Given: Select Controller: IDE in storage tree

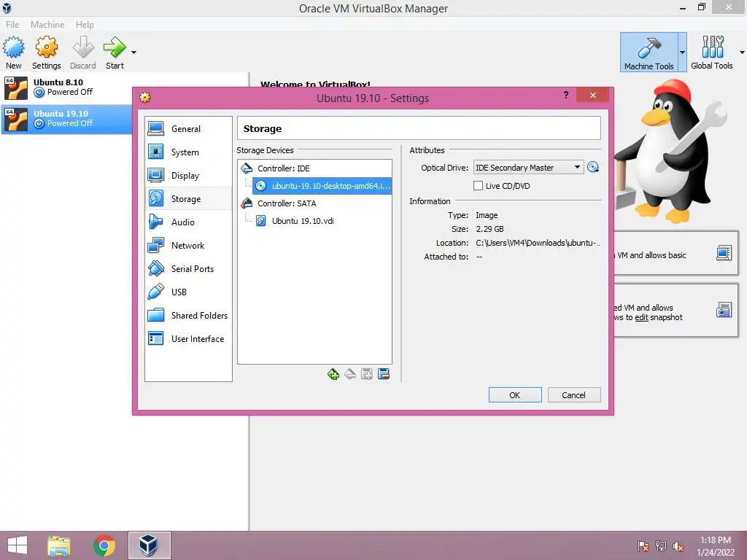Looking at the screenshot, I should coord(284,168).
